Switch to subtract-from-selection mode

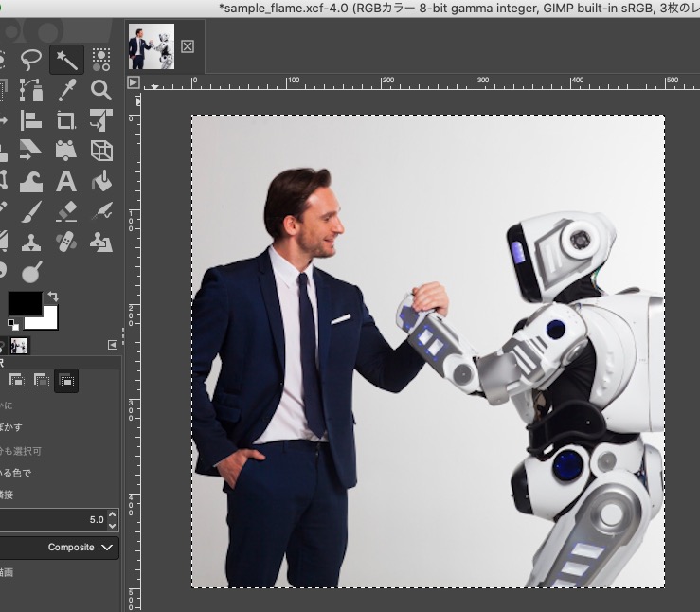click(42, 381)
